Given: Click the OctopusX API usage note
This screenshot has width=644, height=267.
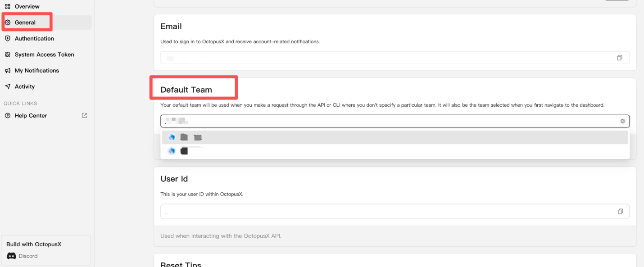Looking at the screenshot, I should tap(221, 236).
